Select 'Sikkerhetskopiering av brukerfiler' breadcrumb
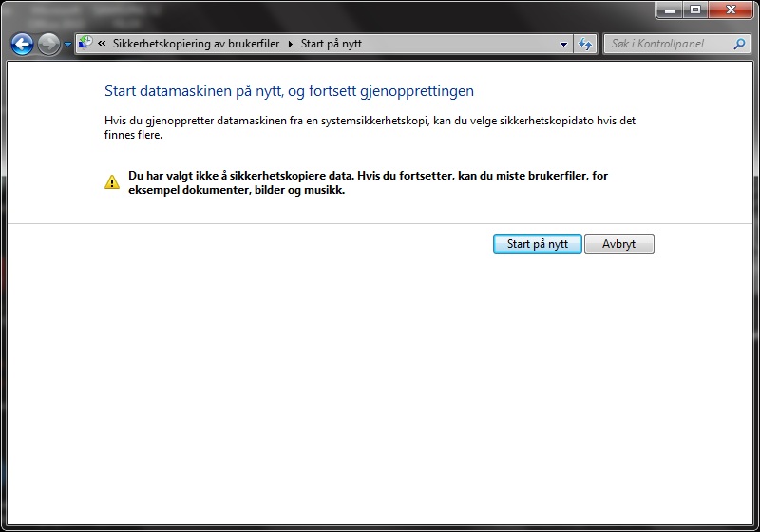The height and width of the screenshot is (532, 760). coord(196,44)
